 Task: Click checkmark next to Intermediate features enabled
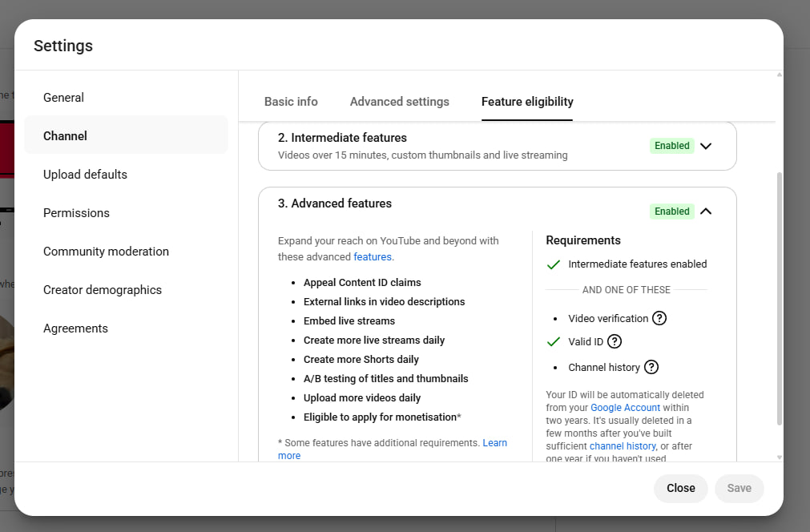tap(553, 264)
